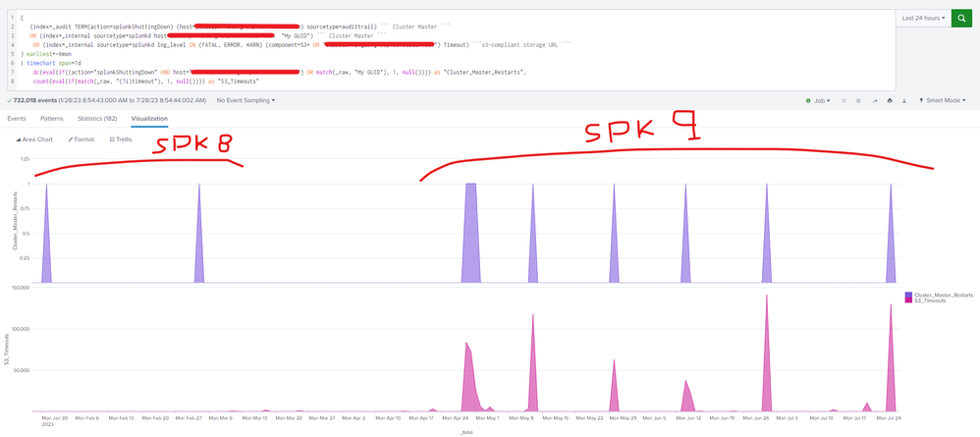Toggle Cluster_Master_Restarts series in legend
This screenshot has width=980, height=437.
940,295
